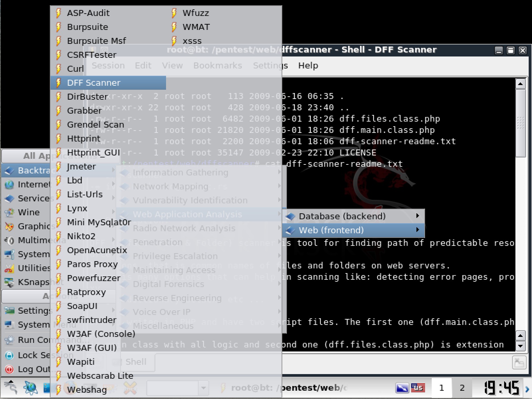This screenshot has height=399, width=532.
Task: Click the Ratproxy launcher icon
Action: 59,292
